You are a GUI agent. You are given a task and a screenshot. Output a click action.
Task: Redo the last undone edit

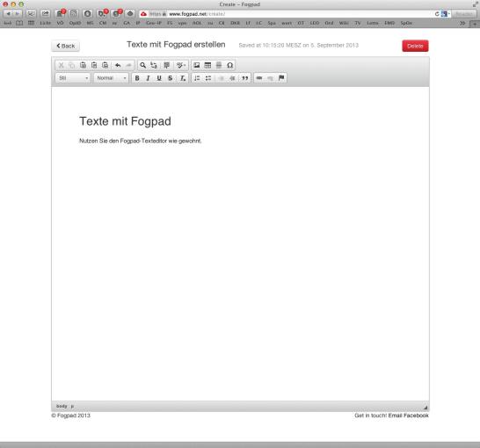click(128, 65)
